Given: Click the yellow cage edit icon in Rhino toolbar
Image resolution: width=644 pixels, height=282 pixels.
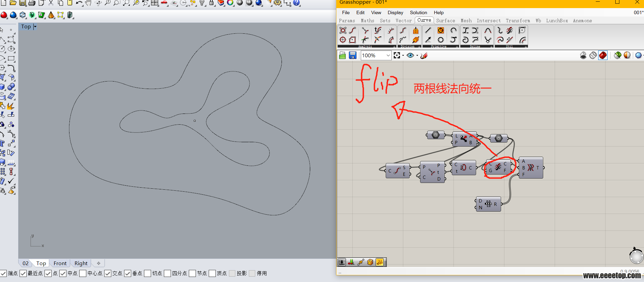Looking at the screenshot, I should (x=60, y=15).
